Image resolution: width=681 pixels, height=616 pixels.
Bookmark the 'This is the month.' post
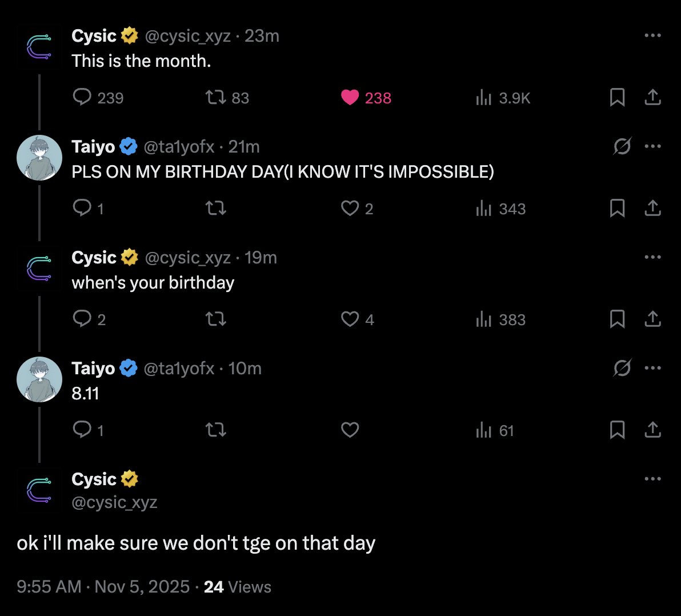[617, 97]
